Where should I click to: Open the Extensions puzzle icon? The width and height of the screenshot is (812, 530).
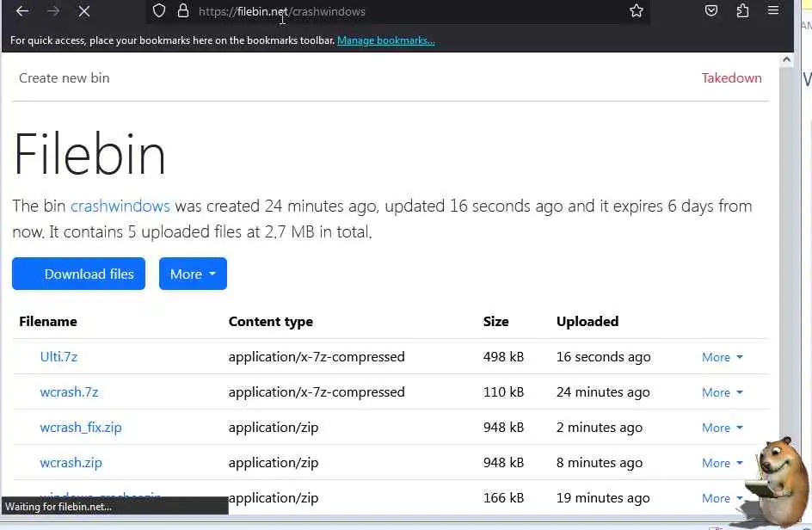742,11
